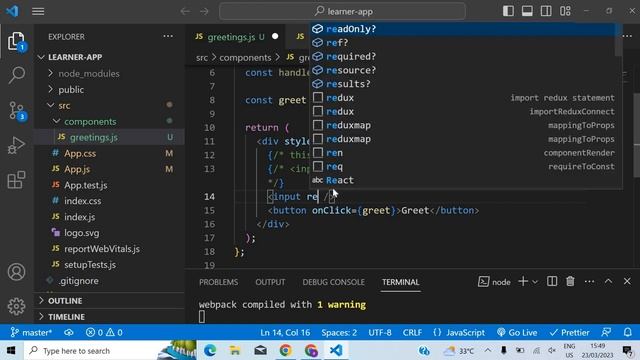640x360 pixels.
Task: Toggle secondary side bar layout icon
Action: click(x=546, y=11)
